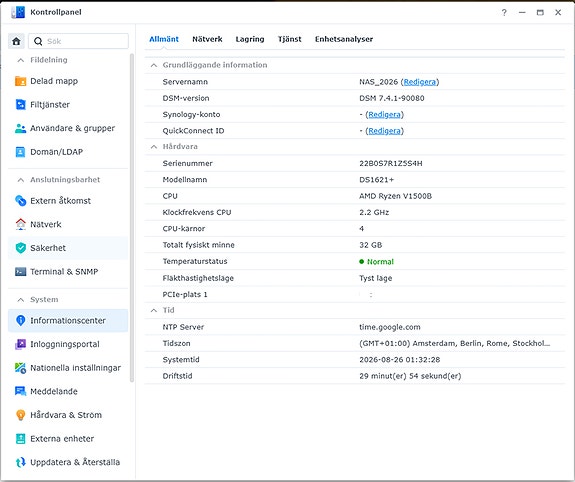Collapse the Grundläggande information section
Viewport: 575px width, 482px height.
coord(154,65)
